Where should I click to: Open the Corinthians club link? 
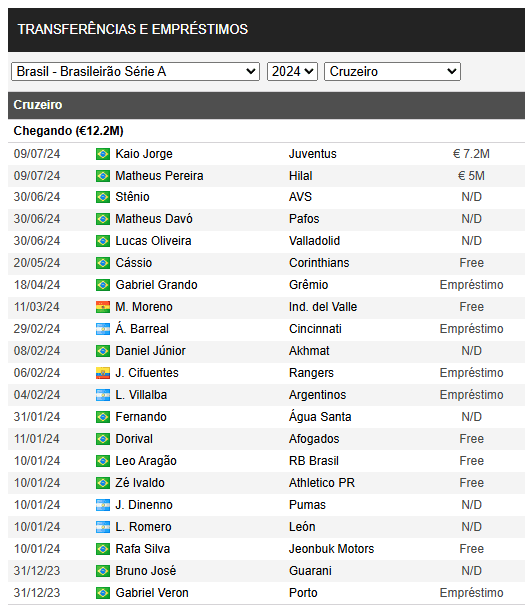coord(319,263)
